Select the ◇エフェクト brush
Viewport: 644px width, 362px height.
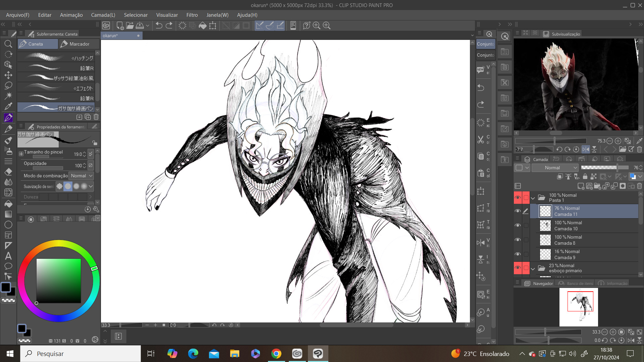pyautogui.click(x=56, y=88)
